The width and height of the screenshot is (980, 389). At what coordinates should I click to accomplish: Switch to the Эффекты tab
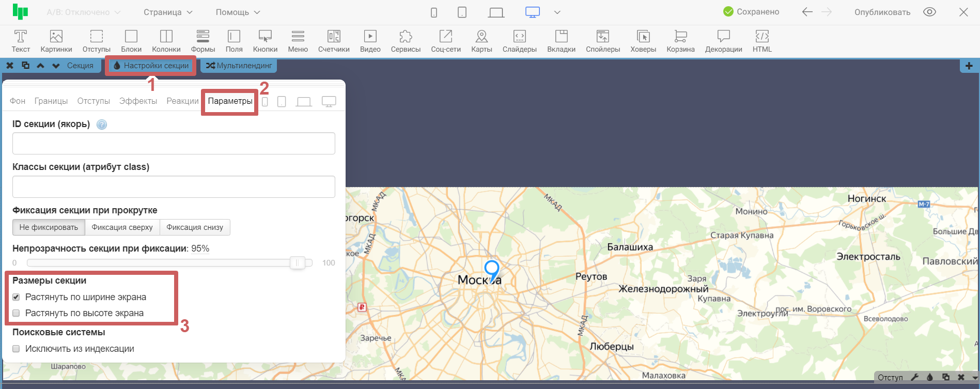[138, 101]
